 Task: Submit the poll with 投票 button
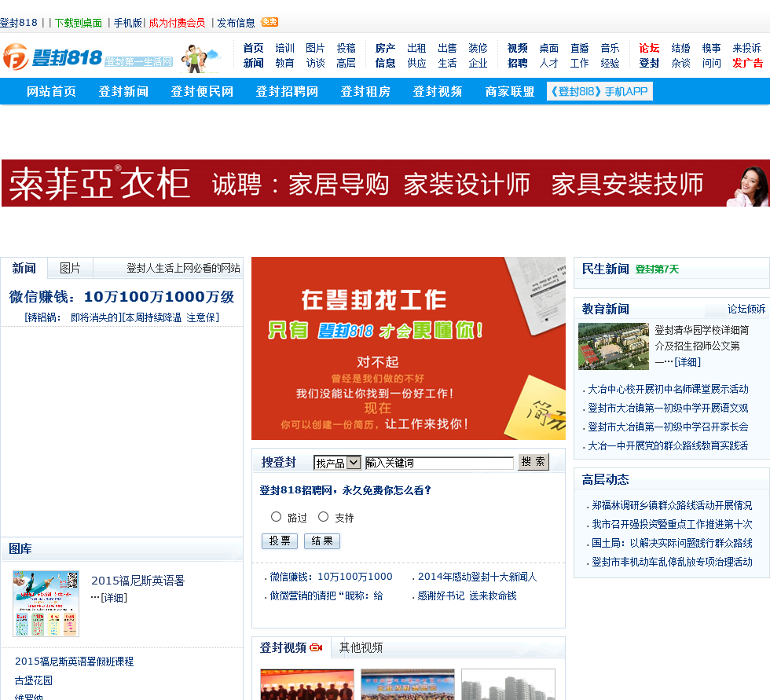tap(280, 541)
